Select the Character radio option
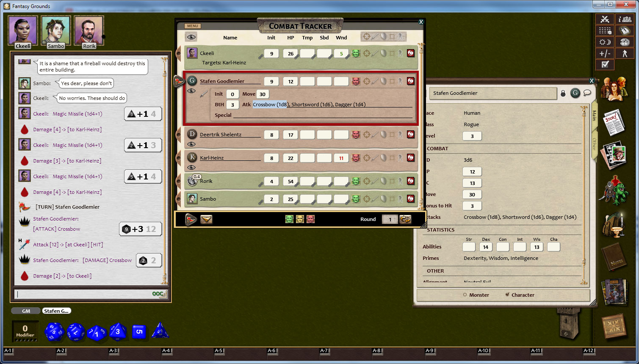Screen dimensions: 639x364 (x=507, y=295)
